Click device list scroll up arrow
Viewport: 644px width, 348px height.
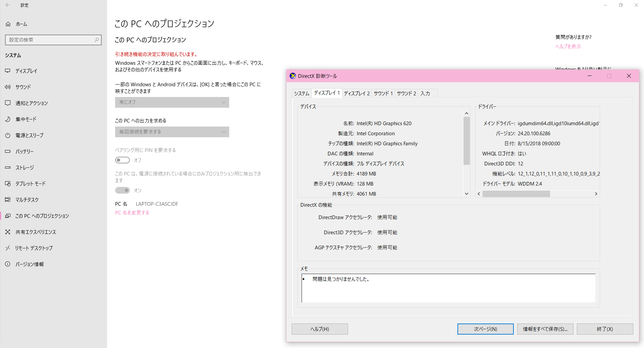coord(466,113)
